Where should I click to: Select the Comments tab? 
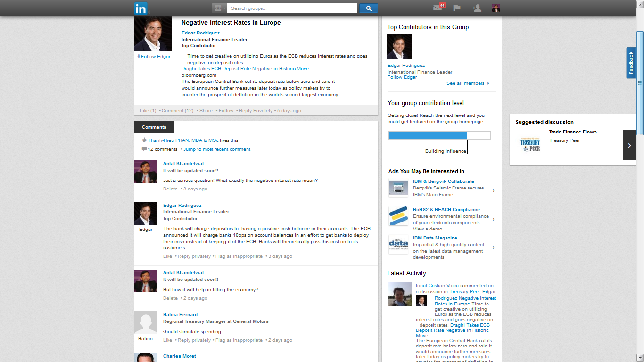(x=154, y=127)
